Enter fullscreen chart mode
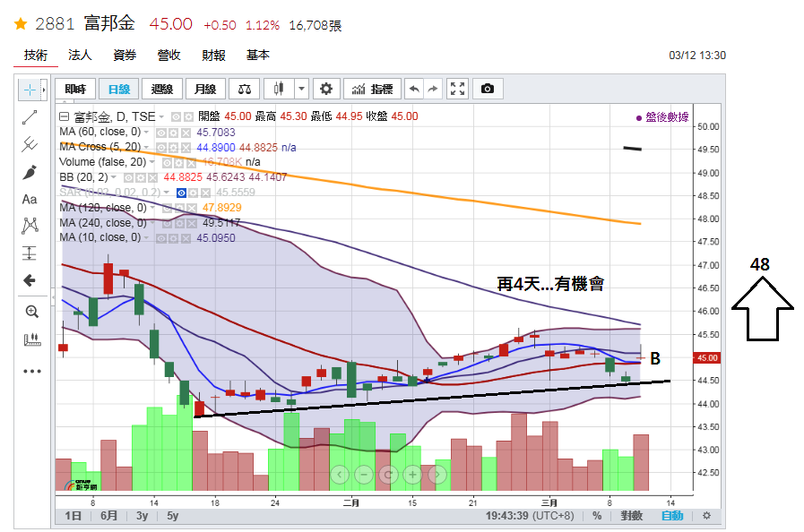 coord(457,90)
